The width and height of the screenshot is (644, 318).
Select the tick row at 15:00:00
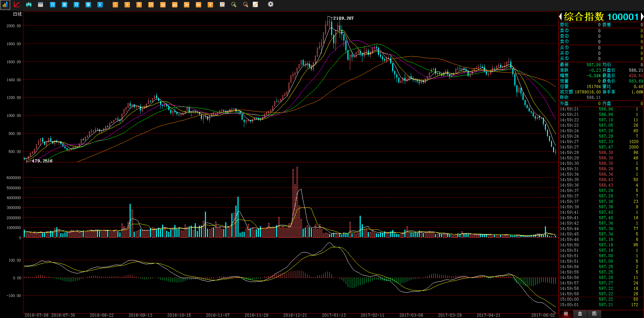[x=601, y=299]
